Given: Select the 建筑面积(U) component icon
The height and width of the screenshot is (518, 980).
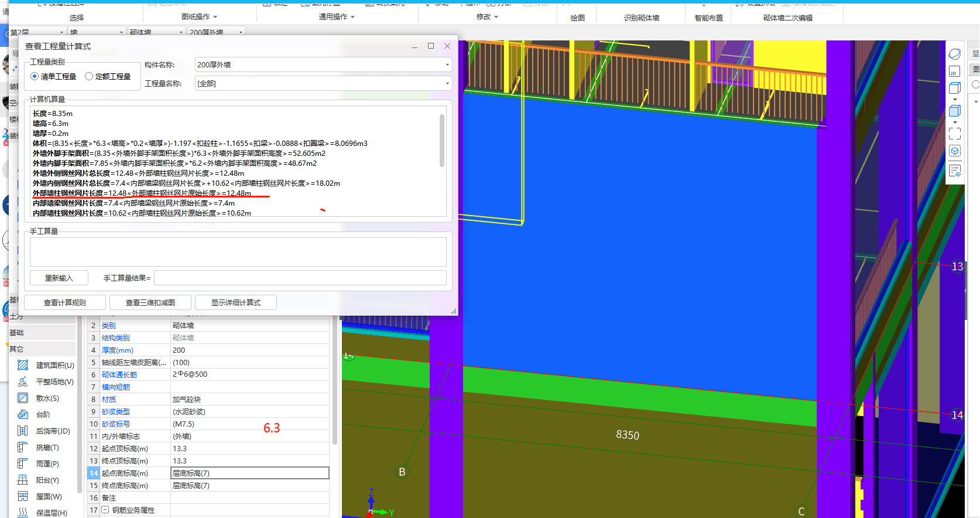Looking at the screenshot, I should click(x=23, y=365).
